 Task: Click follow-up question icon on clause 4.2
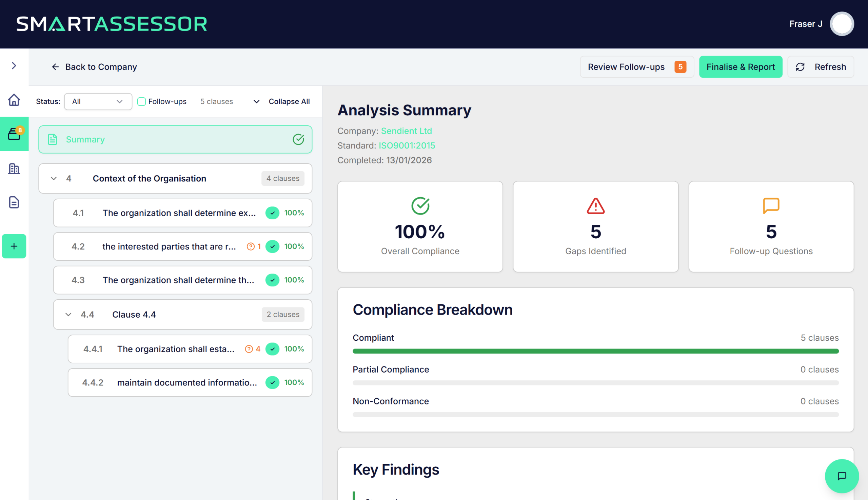(251, 246)
